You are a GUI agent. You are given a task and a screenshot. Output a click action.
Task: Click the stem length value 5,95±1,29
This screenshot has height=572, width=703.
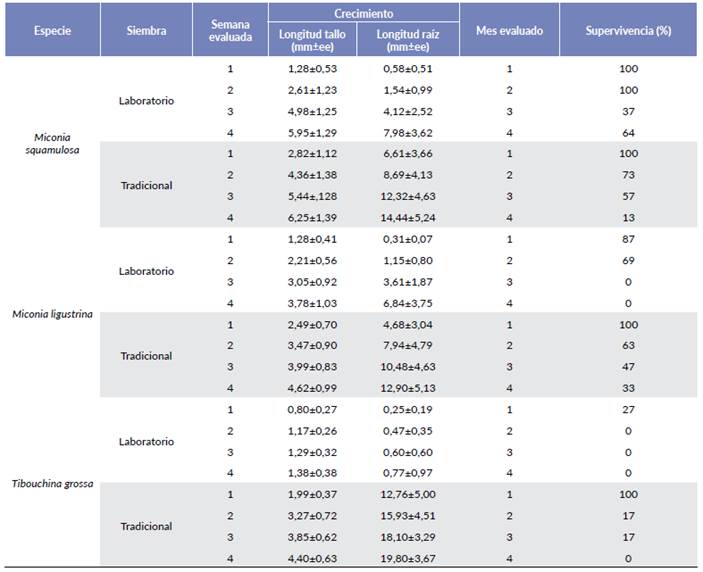pyautogui.click(x=309, y=132)
